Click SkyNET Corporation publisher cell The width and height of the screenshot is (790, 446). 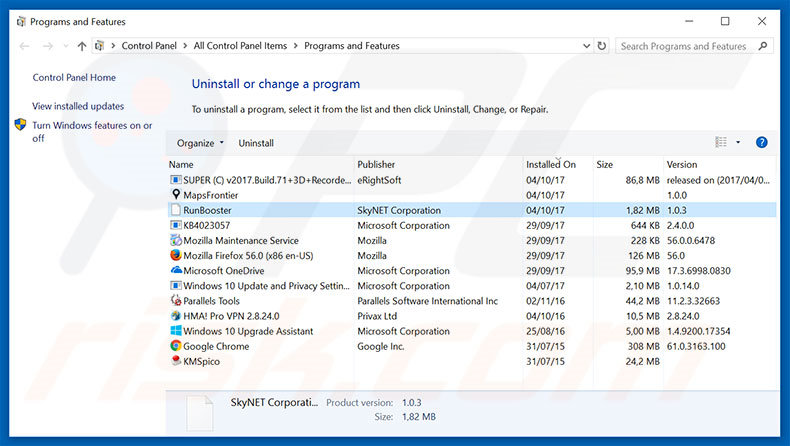(399, 210)
